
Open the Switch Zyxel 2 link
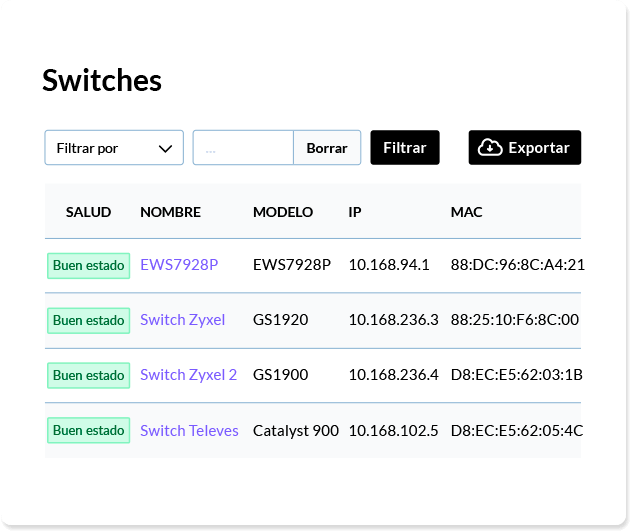pyautogui.click(x=188, y=375)
